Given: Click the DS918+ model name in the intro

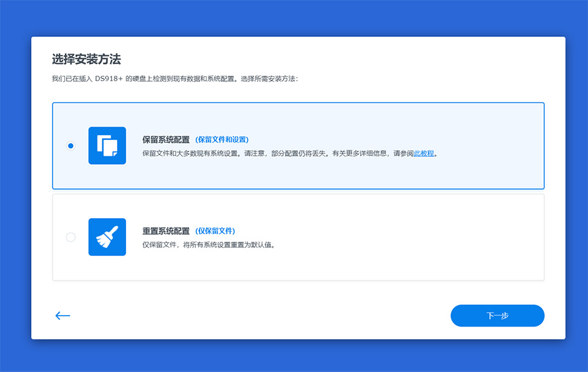Looking at the screenshot, I should (109, 79).
